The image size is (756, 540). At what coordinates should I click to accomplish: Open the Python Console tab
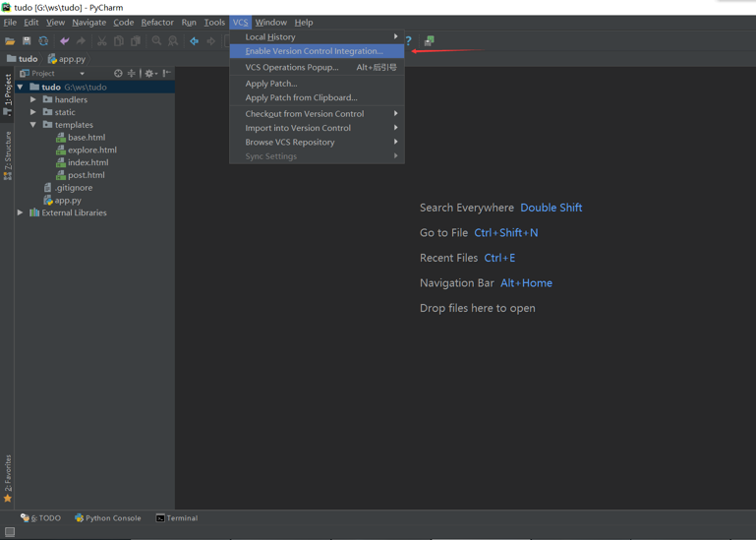click(108, 517)
